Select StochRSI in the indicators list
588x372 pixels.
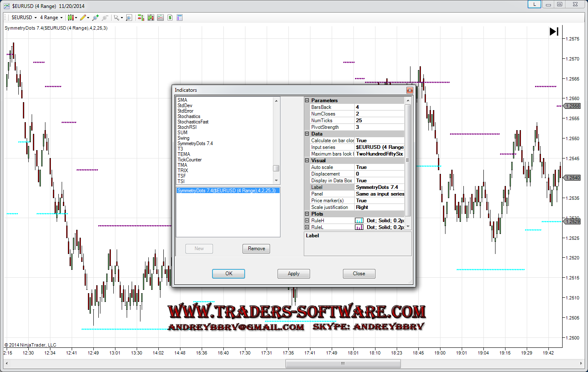(x=187, y=127)
